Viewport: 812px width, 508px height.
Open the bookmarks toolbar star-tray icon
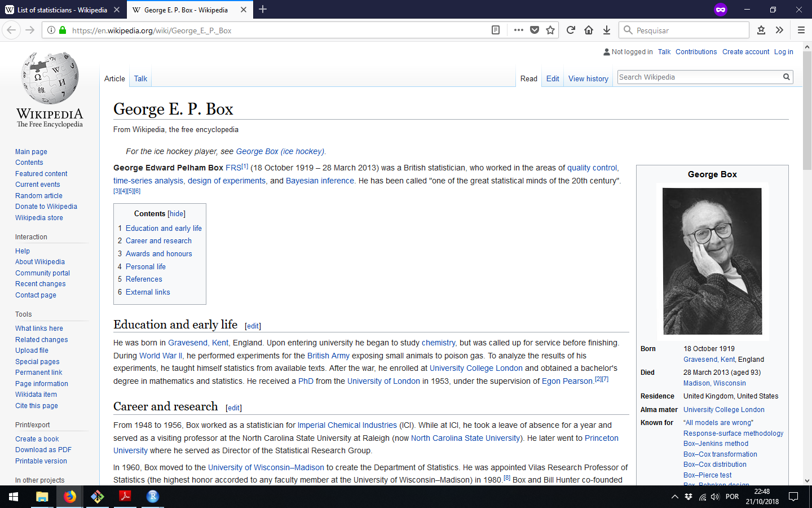pos(761,30)
